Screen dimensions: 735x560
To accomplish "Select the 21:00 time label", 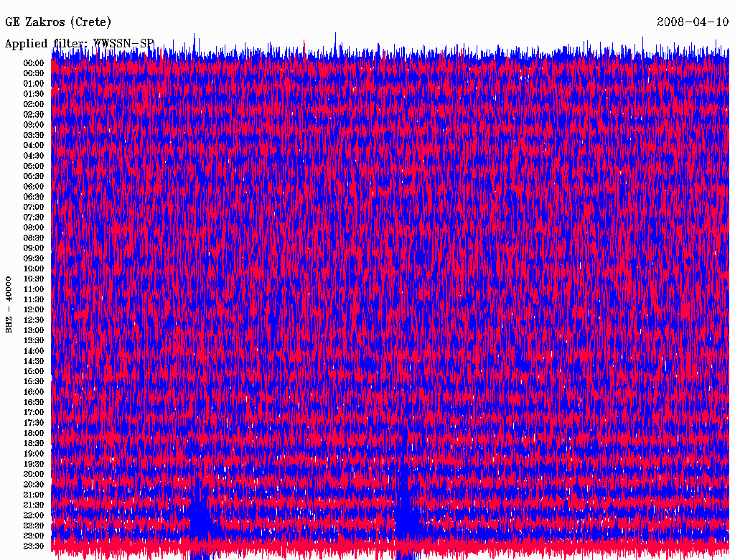I will 34,495.
